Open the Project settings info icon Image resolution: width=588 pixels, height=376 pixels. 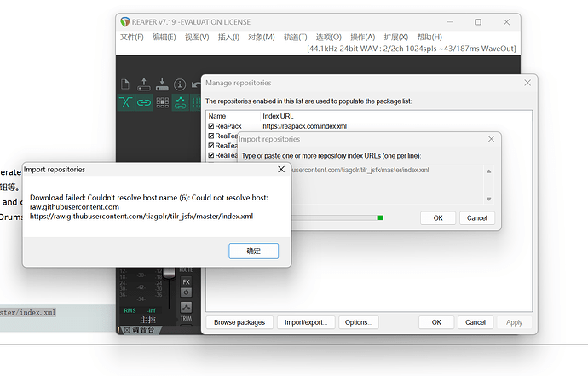pyautogui.click(x=180, y=84)
